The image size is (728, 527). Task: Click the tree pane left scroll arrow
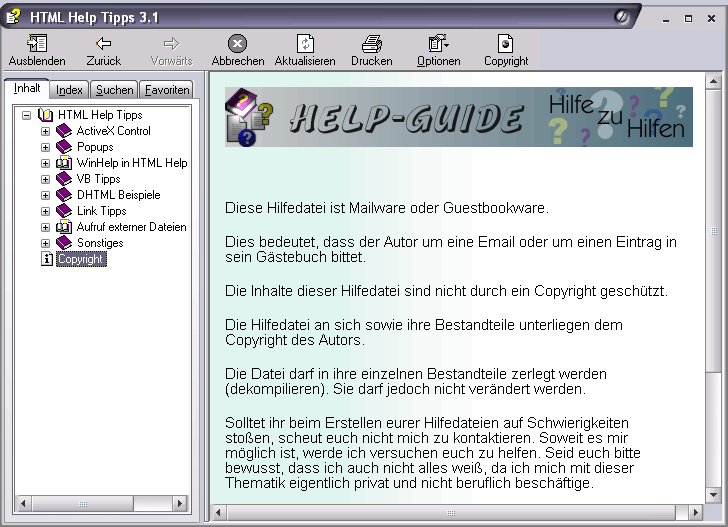coord(23,503)
